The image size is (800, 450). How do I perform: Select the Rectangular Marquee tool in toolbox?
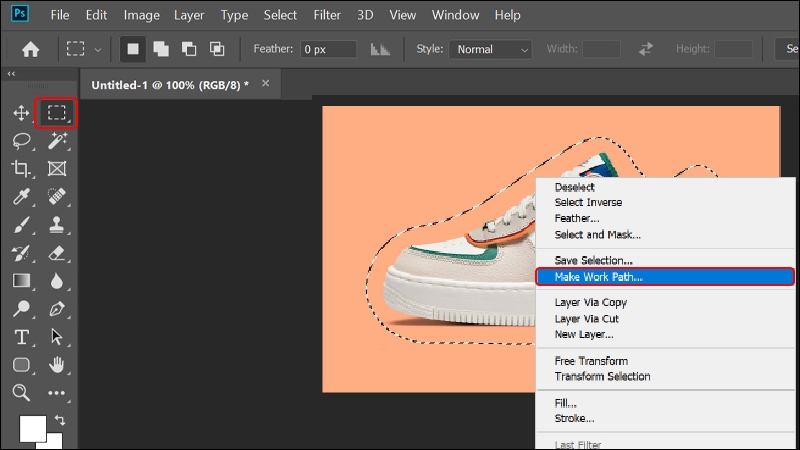coord(56,113)
